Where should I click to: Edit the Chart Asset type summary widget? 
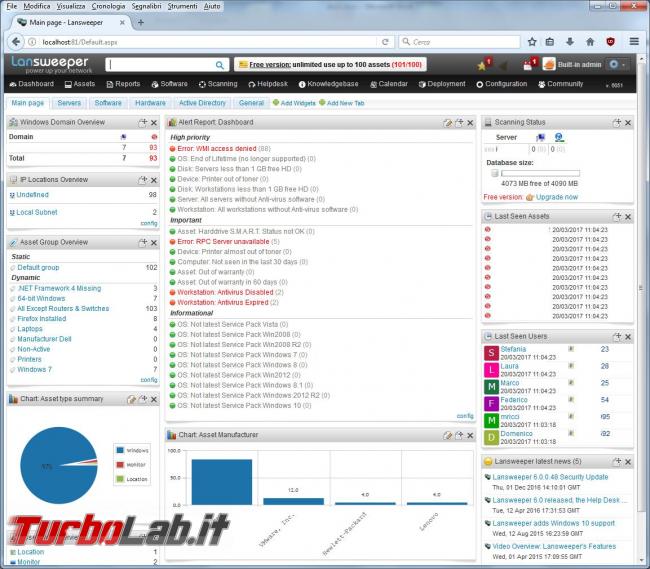tap(131, 400)
